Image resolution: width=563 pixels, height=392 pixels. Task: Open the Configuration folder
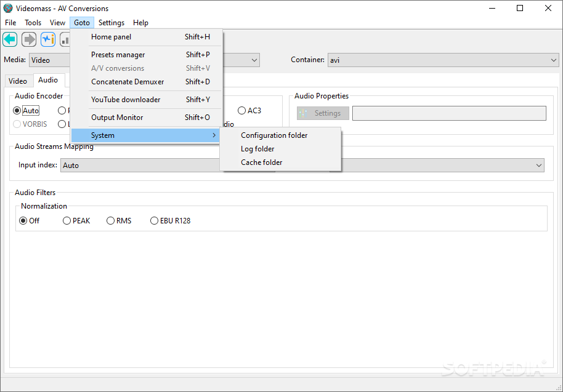(x=280, y=135)
